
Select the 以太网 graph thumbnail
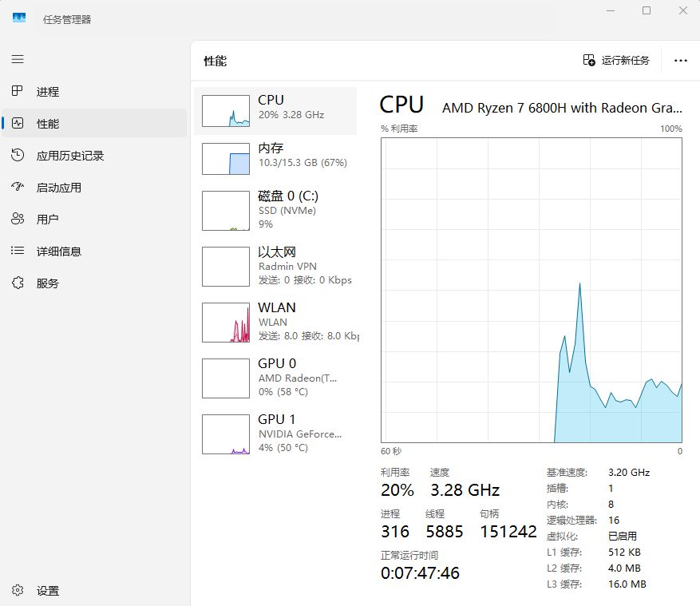[226, 267]
